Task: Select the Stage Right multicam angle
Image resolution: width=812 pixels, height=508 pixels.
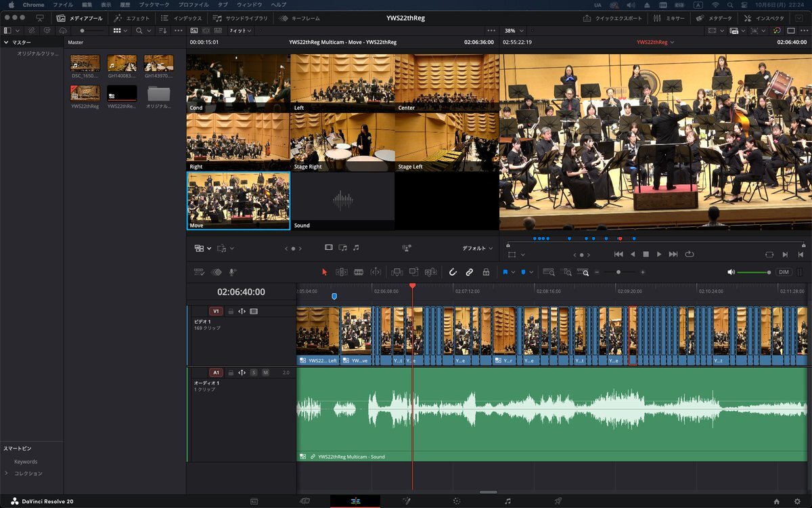Action: tap(342, 142)
